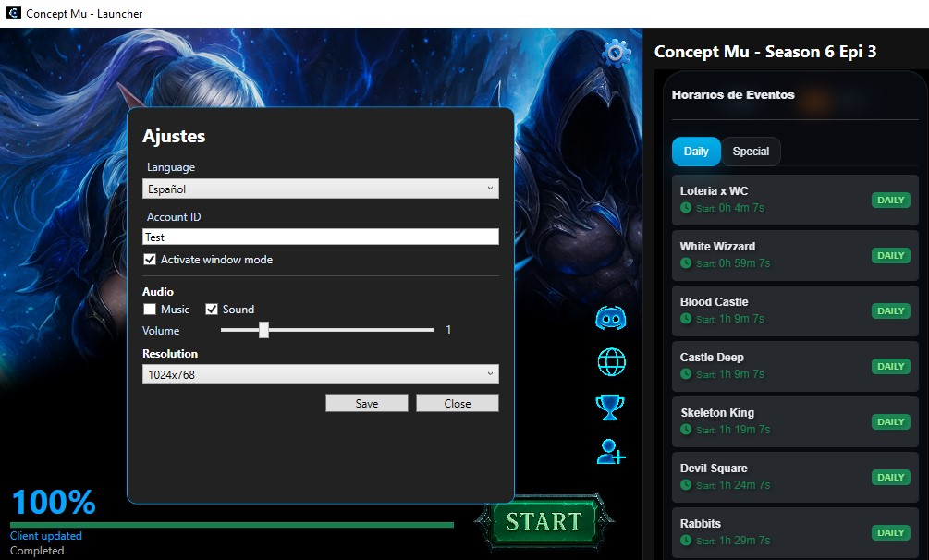This screenshot has height=560, width=929.
Task: Open the Resolution dropdown showing 1024x768
Action: click(320, 374)
